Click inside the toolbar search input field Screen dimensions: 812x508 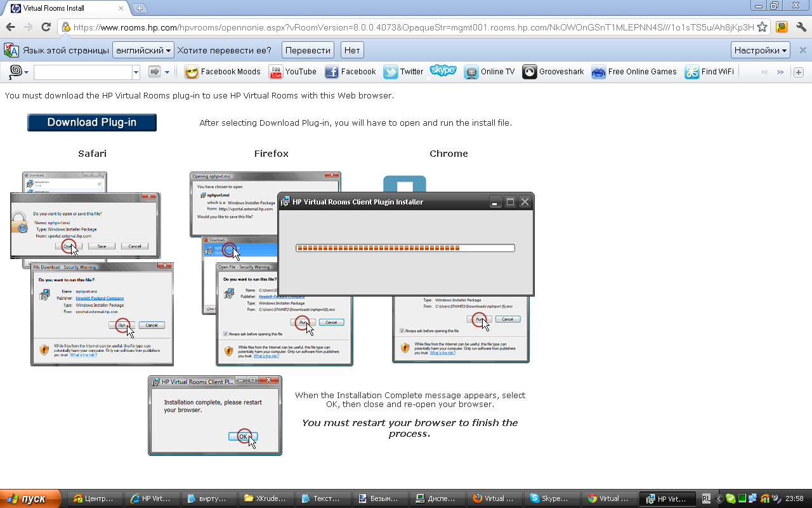pyautogui.click(x=82, y=72)
